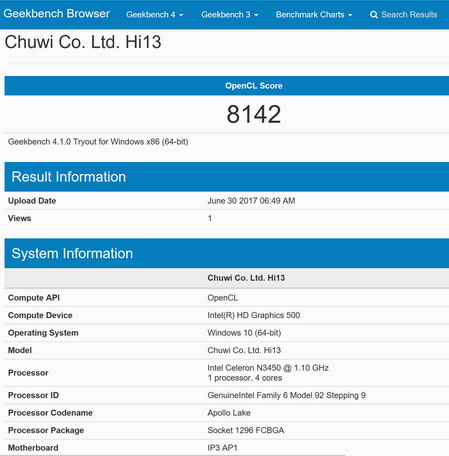Image resolution: width=449 pixels, height=456 pixels.
Task: Click the Search Results magnifier icon
Action: point(374,15)
